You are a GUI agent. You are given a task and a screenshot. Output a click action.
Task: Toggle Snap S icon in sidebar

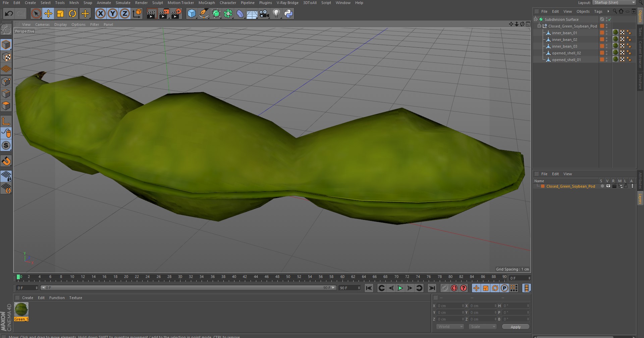coord(6,145)
